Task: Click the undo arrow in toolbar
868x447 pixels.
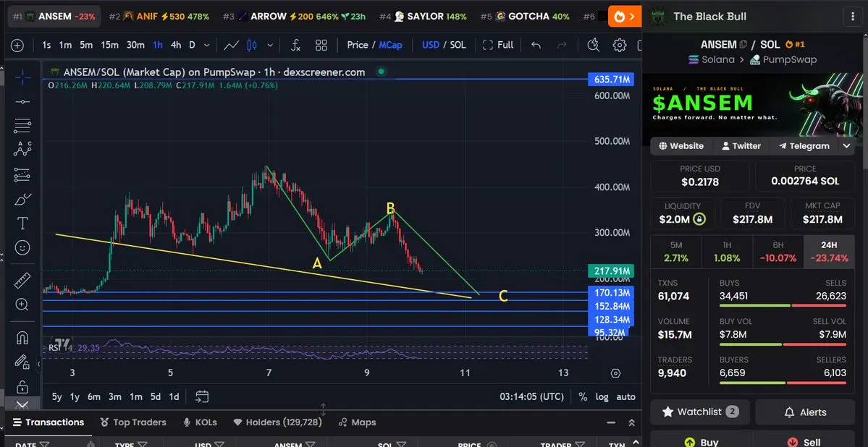Action: [535, 45]
